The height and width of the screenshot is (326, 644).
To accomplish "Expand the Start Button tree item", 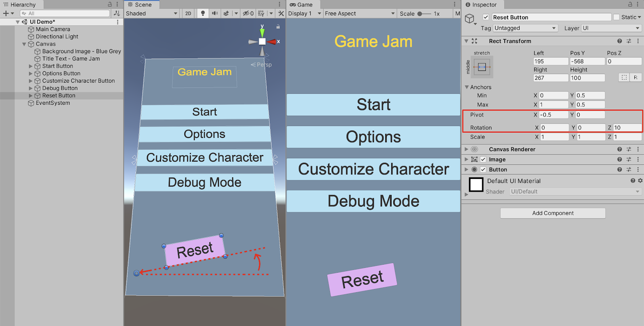I will click(31, 66).
